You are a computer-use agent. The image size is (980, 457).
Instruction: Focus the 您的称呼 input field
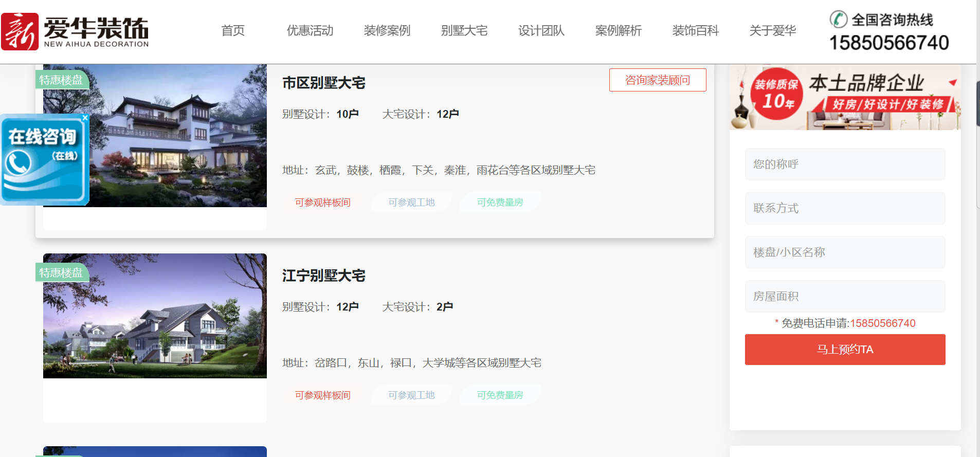(845, 164)
